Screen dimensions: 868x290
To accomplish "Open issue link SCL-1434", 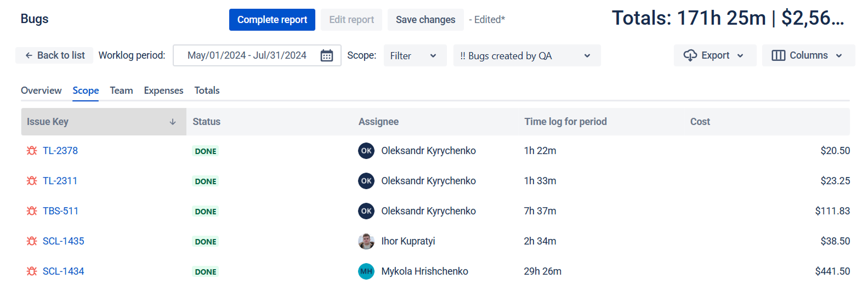I will (64, 271).
